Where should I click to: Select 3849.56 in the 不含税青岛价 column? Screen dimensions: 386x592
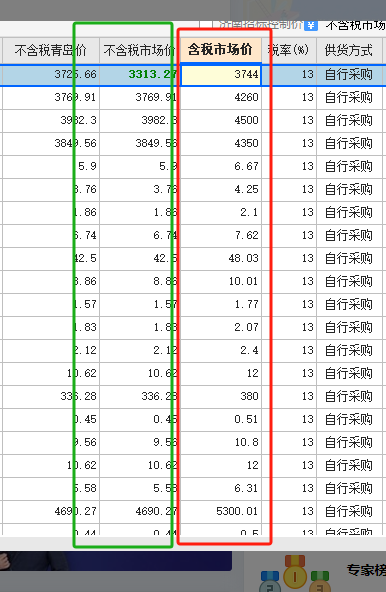click(50, 144)
